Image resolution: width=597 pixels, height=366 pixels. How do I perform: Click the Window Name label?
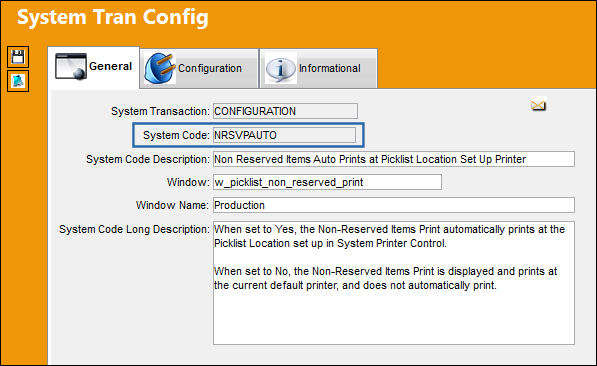tap(172, 205)
